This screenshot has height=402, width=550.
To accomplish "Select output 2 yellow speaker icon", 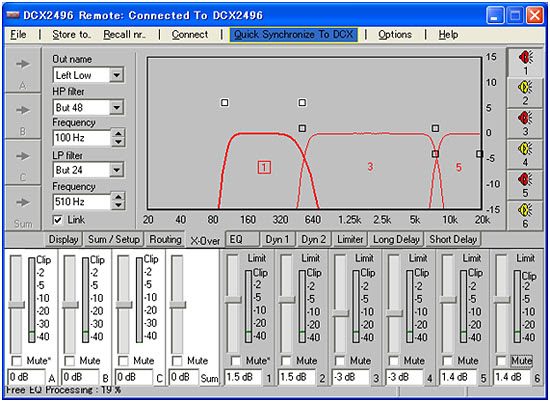I will click(x=525, y=92).
